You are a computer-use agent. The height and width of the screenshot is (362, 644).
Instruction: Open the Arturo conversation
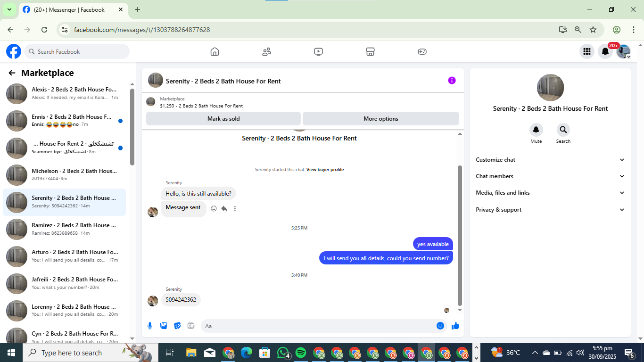coord(65,256)
